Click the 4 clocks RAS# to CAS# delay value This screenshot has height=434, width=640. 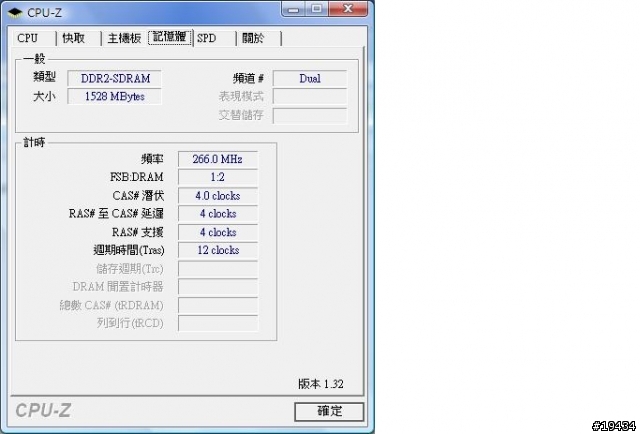click(218, 214)
